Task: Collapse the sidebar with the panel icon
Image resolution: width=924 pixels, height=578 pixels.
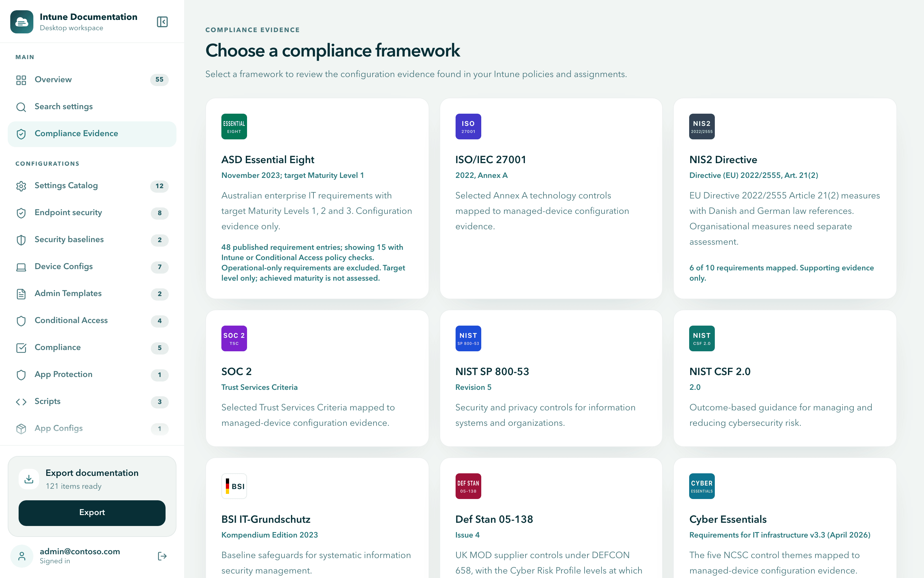Action: click(162, 22)
